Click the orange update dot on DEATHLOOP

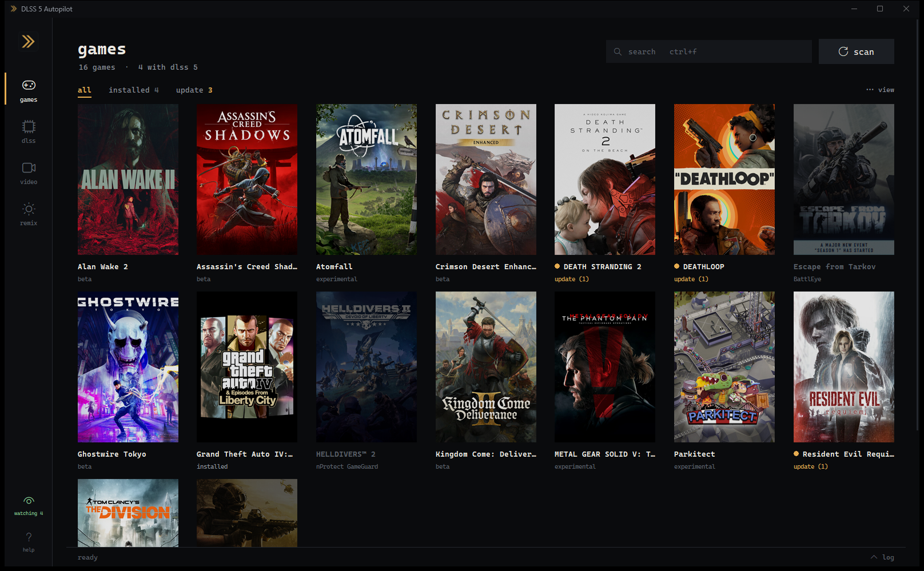pyautogui.click(x=677, y=266)
